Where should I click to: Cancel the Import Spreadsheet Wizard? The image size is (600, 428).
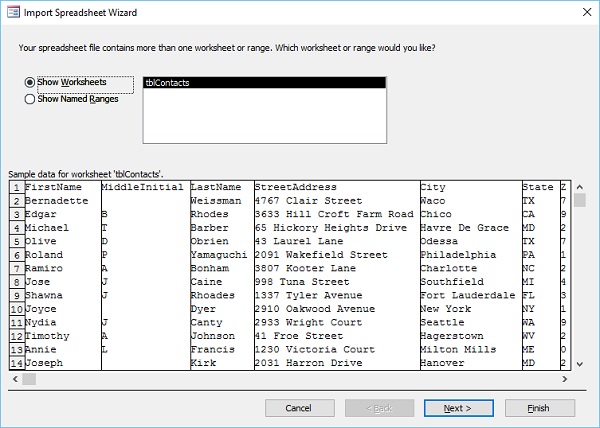pos(299,408)
